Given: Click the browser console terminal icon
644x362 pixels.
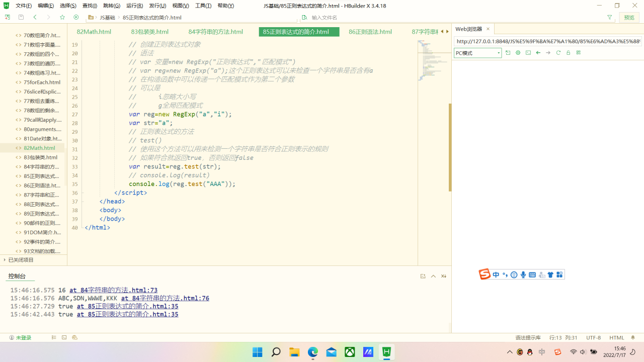Looking at the screenshot, I should (x=528, y=53).
